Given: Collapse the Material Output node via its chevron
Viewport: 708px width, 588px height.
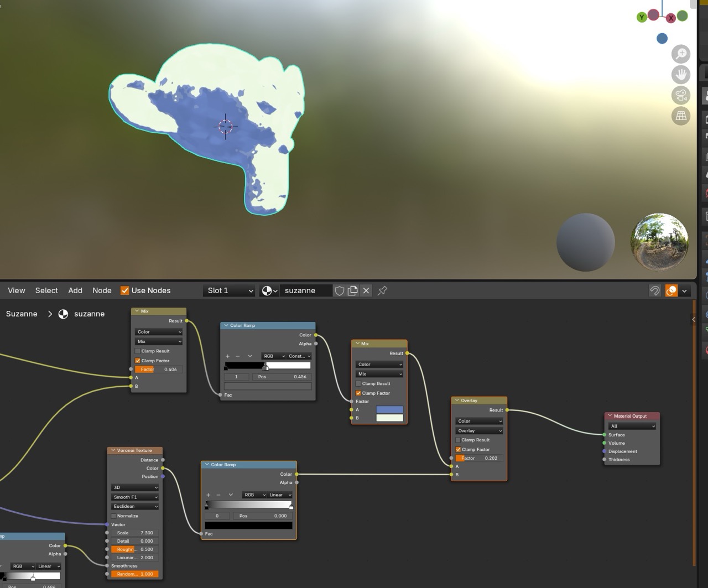Looking at the screenshot, I should coord(610,416).
